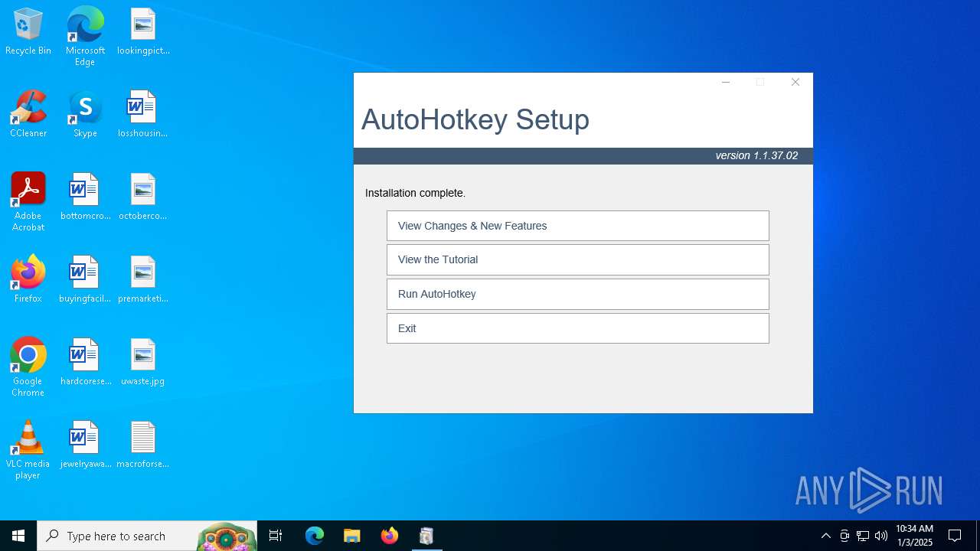The image size is (980, 551).
Task: Open the network status tray icon
Action: tap(863, 536)
